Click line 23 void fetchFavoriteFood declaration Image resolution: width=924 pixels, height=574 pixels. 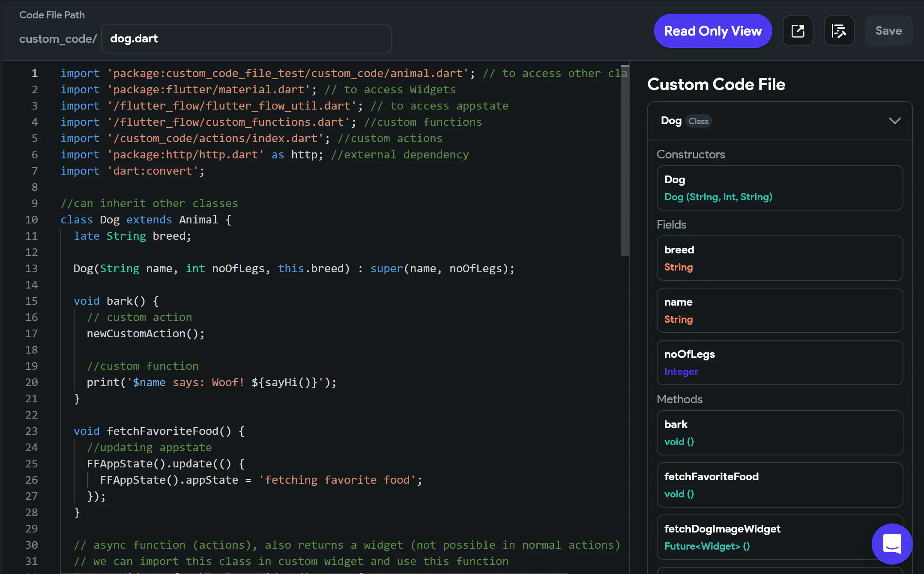click(x=158, y=431)
